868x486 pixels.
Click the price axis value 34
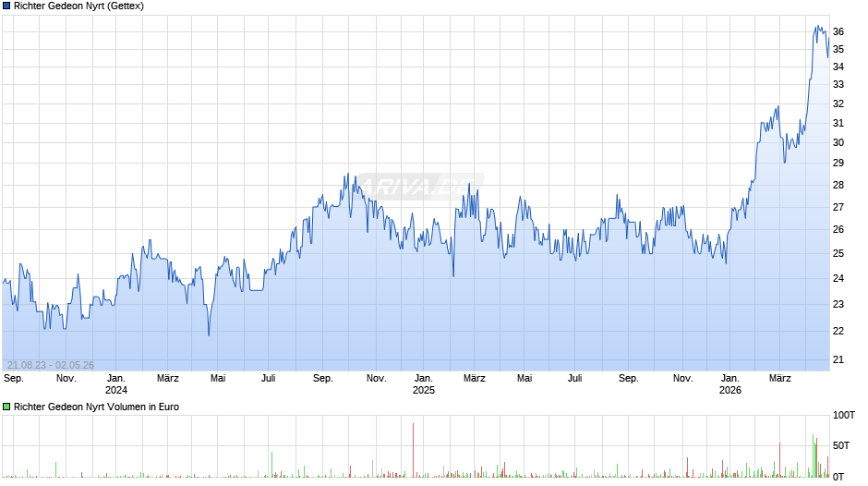click(838, 67)
